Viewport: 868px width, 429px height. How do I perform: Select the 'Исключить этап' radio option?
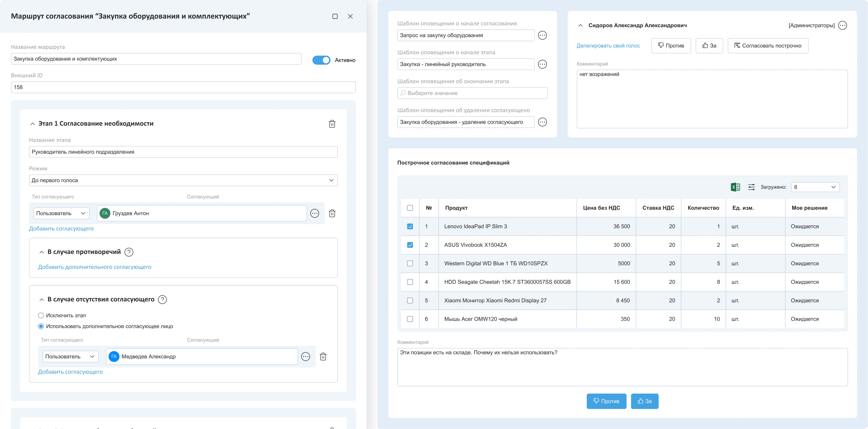tap(41, 316)
